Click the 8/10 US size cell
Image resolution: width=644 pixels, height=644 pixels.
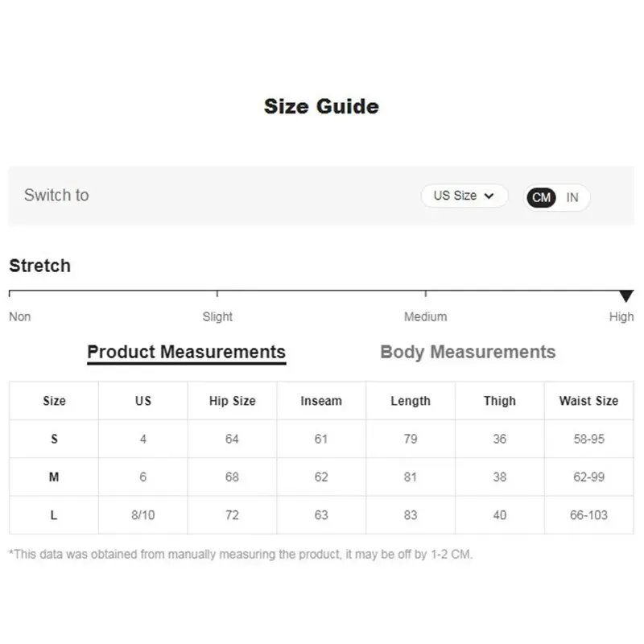pos(143,515)
